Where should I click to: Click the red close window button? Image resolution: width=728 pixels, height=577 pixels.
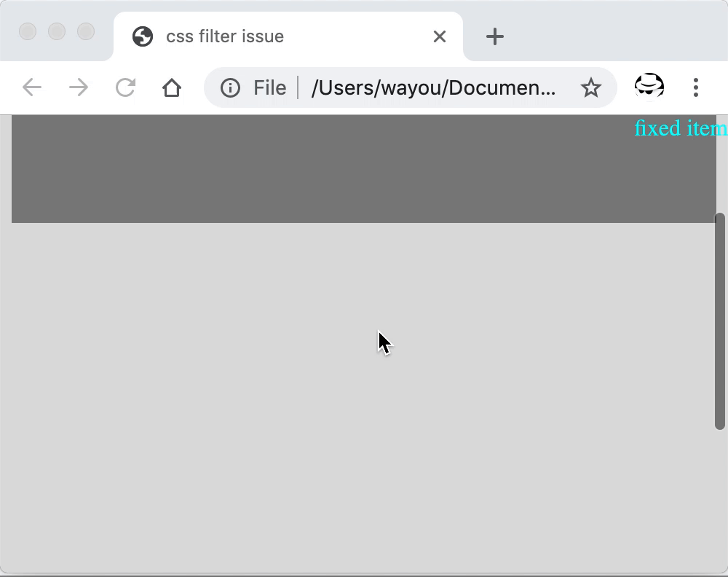coord(28,31)
